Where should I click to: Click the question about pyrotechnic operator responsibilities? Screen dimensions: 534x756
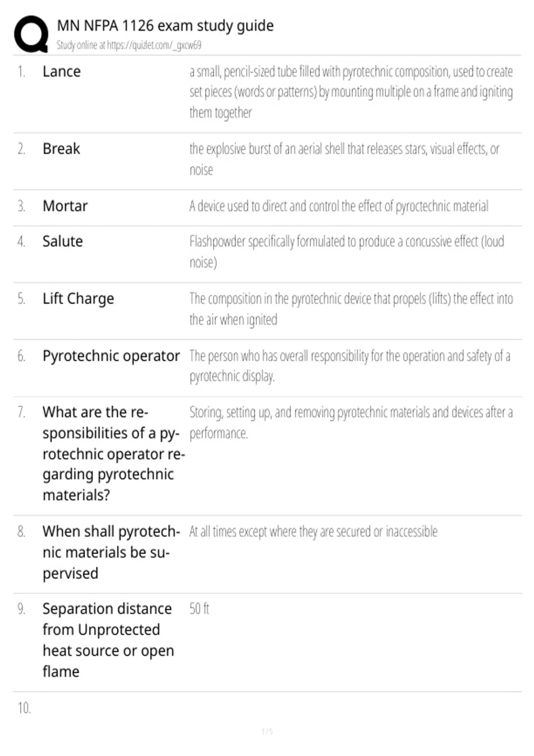[113, 454]
